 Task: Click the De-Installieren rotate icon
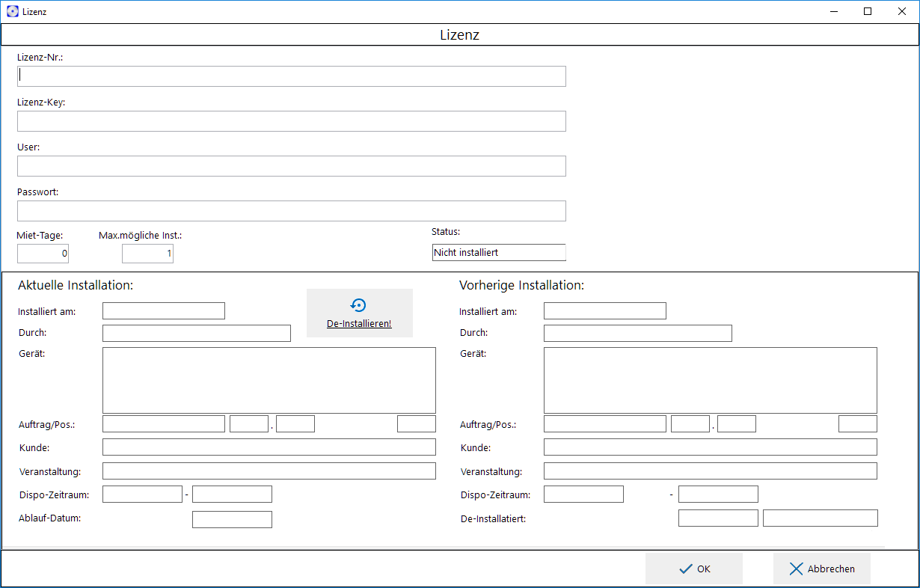click(358, 305)
